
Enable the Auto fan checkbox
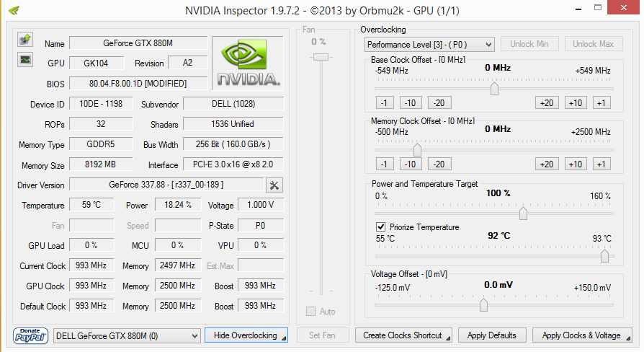click(311, 312)
